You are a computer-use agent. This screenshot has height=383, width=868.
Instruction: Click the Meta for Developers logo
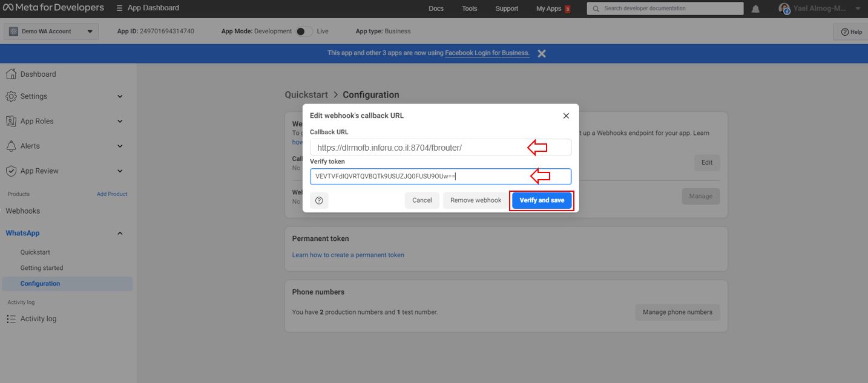54,8
